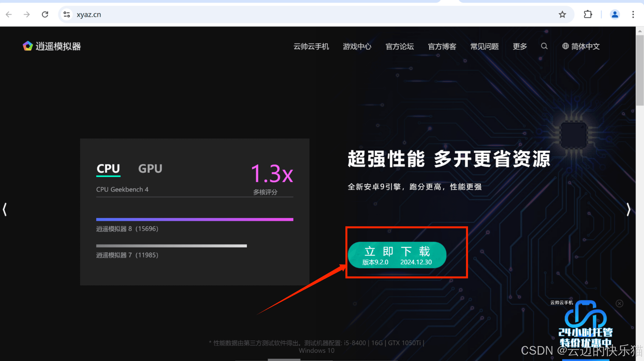Reload the page with the refresh icon

[x=45, y=14]
